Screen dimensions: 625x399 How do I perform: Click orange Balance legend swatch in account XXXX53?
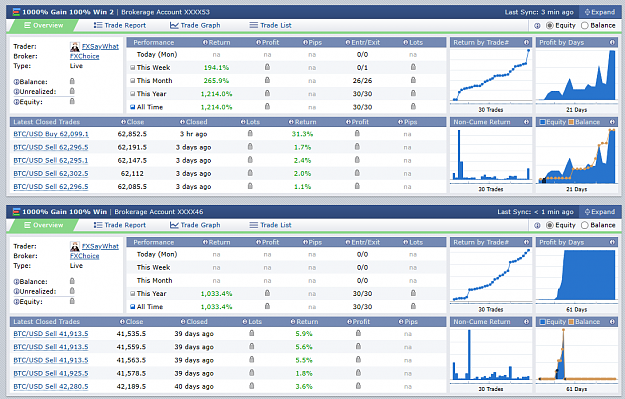point(571,122)
